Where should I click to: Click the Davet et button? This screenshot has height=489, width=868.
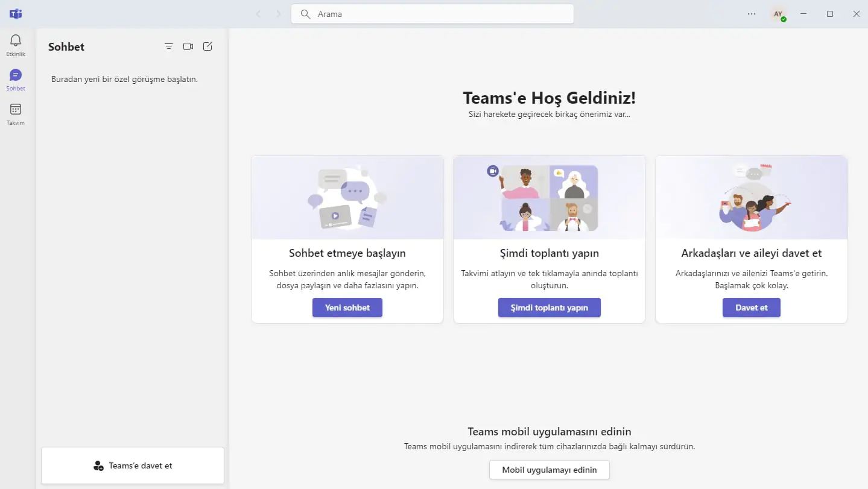(x=751, y=308)
